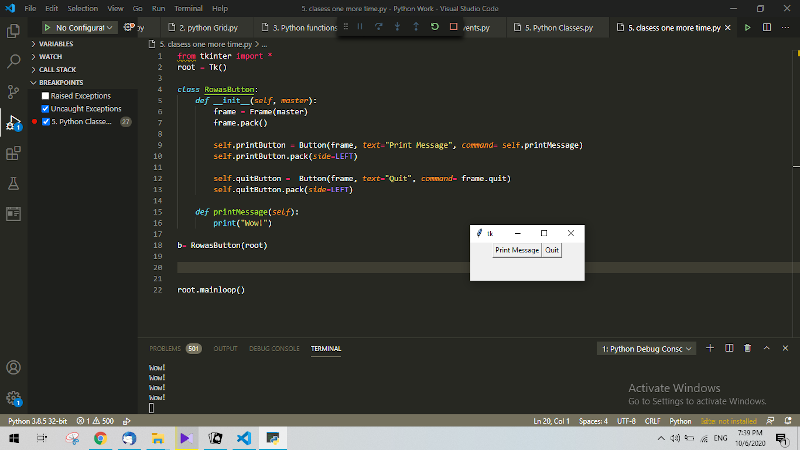Change the UTF-8 encoding setting
This screenshot has width=800, height=450.
click(627, 421)
